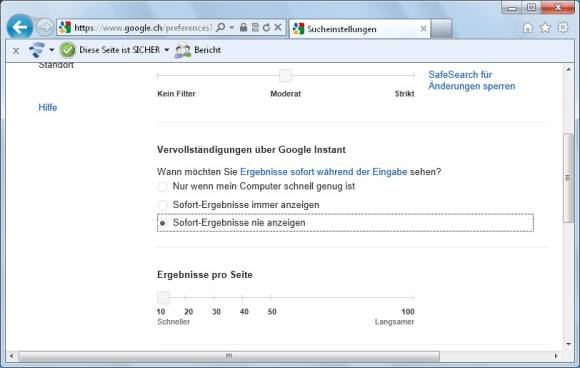Minimize the browser window

(512, 7)
